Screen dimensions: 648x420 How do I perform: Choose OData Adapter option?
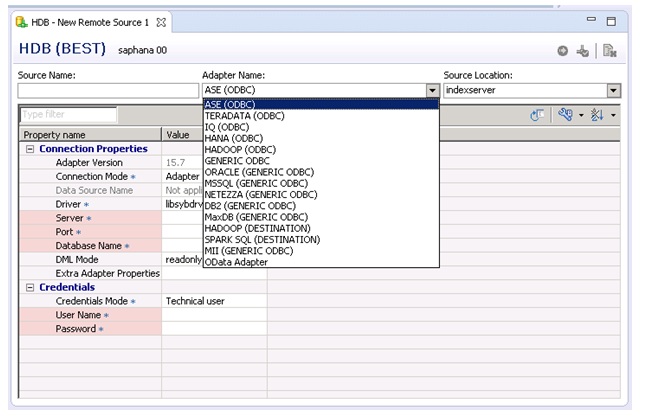coord(321,262)
